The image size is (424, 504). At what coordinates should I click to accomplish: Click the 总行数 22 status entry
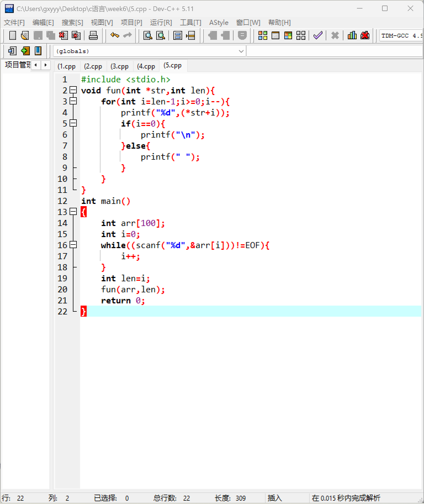point(172,498)
